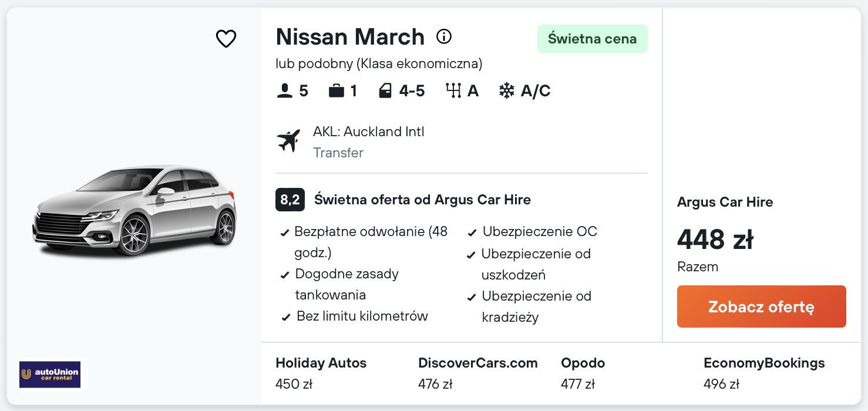Click the car door count icon
Image resolution: width=868 pixels, height=411 pixels.
tap(385, 91)
